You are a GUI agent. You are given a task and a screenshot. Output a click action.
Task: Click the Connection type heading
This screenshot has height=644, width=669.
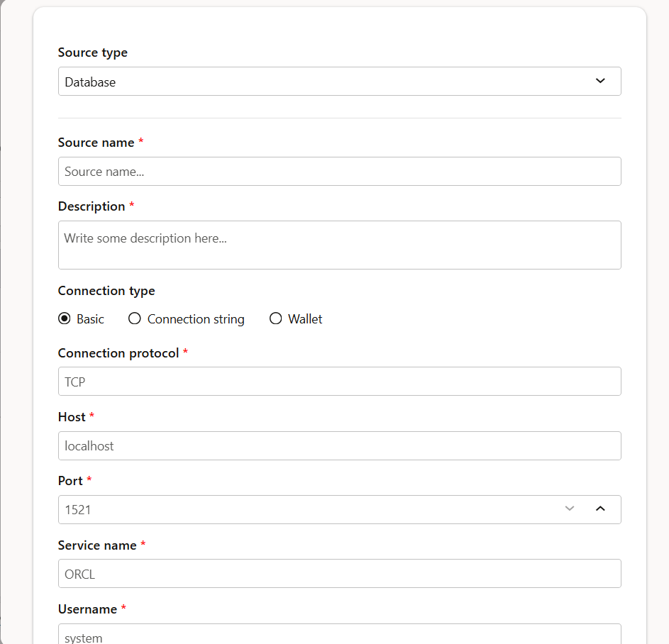106,291
